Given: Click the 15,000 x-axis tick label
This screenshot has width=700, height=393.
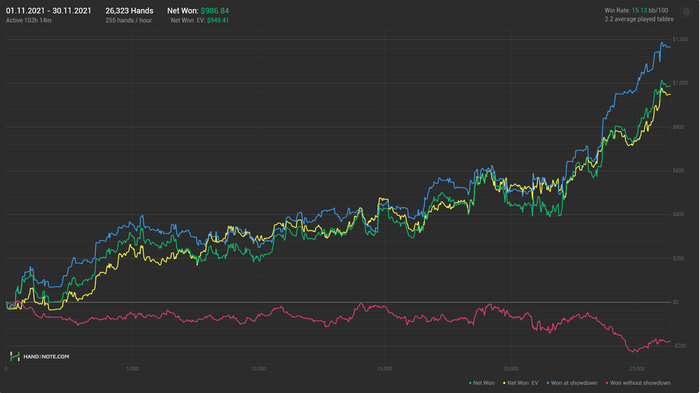Looking at the screenshot, I should click(x=385, y=369).
